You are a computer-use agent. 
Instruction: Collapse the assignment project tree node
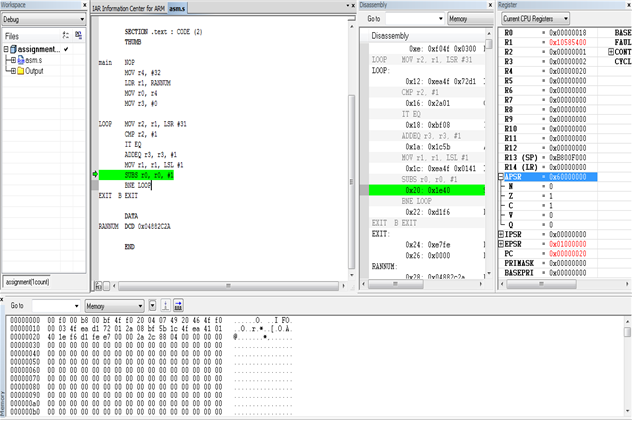tap(6, 49)
